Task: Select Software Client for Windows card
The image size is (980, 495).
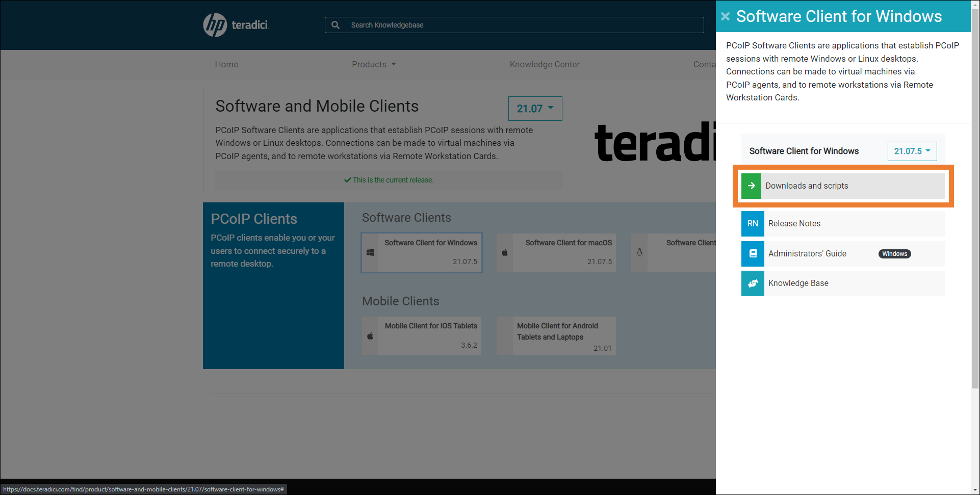Action: point(422,252)
